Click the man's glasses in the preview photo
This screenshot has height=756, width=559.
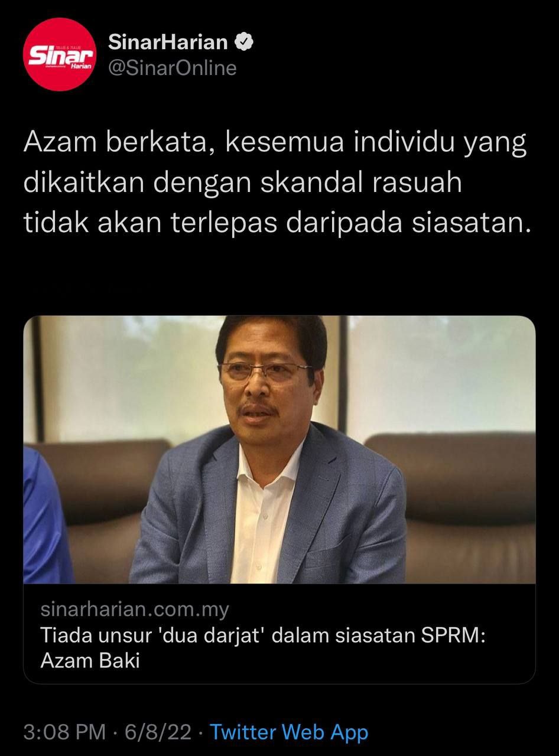[x=265, y=372]
